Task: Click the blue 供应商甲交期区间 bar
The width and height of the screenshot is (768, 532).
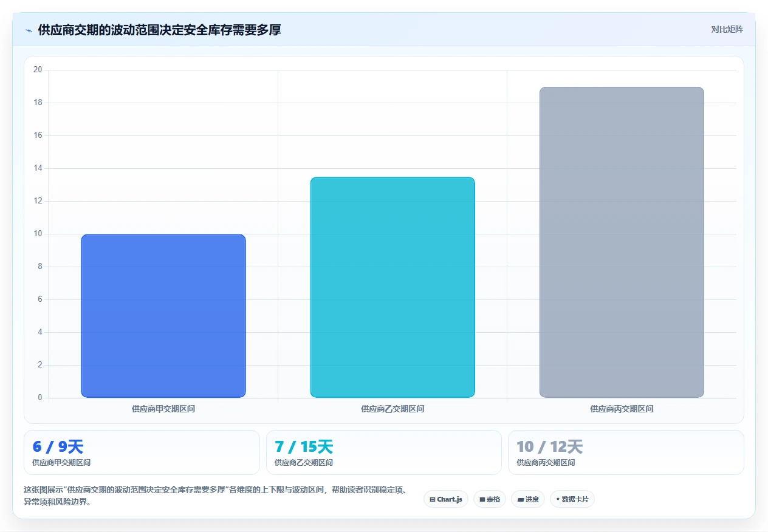Action: [x=163, y=316]
